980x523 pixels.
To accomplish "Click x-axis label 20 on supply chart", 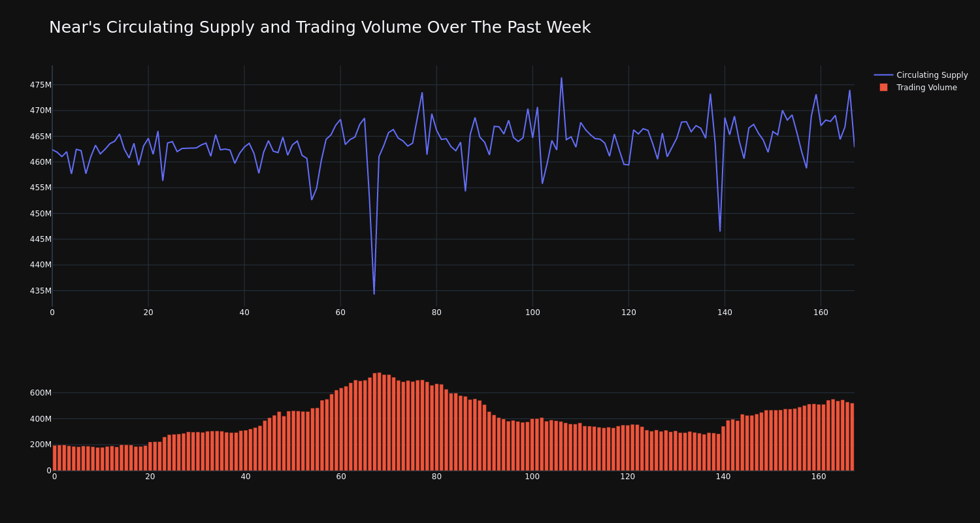I will pyautogui.click(x=148, y=312).
